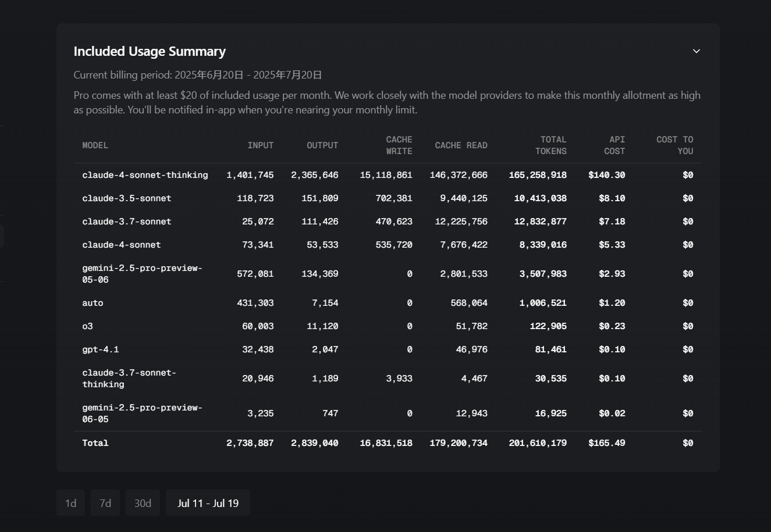Viewport: 771px width, 532px height.
Task: Click the Total row label
Action: coord(95,443)
